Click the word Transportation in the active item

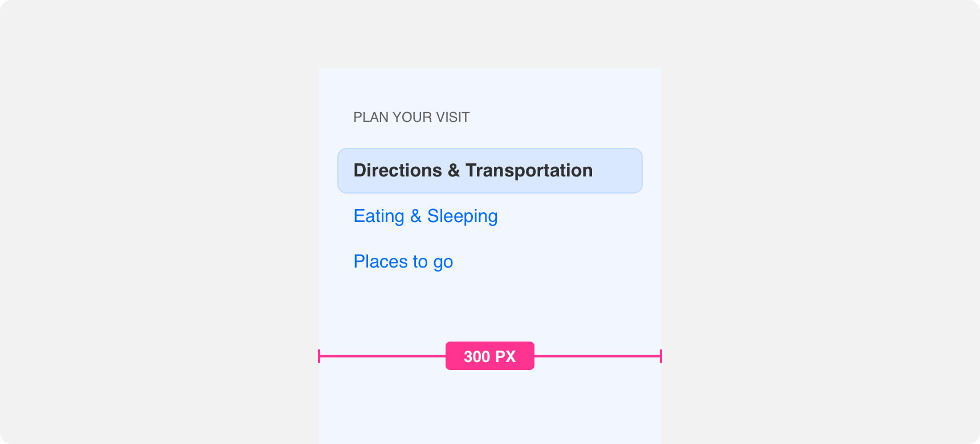coord(529,170)
